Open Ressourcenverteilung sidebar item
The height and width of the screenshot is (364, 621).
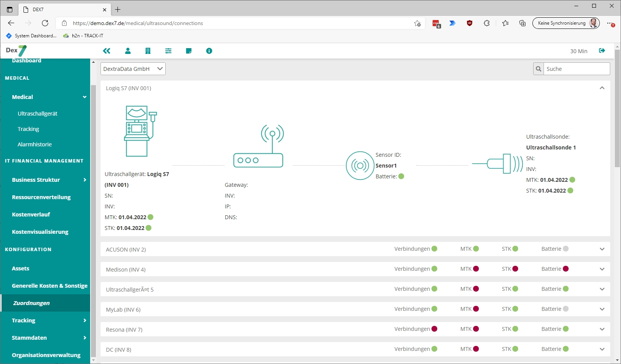click(x=41, y=197)
